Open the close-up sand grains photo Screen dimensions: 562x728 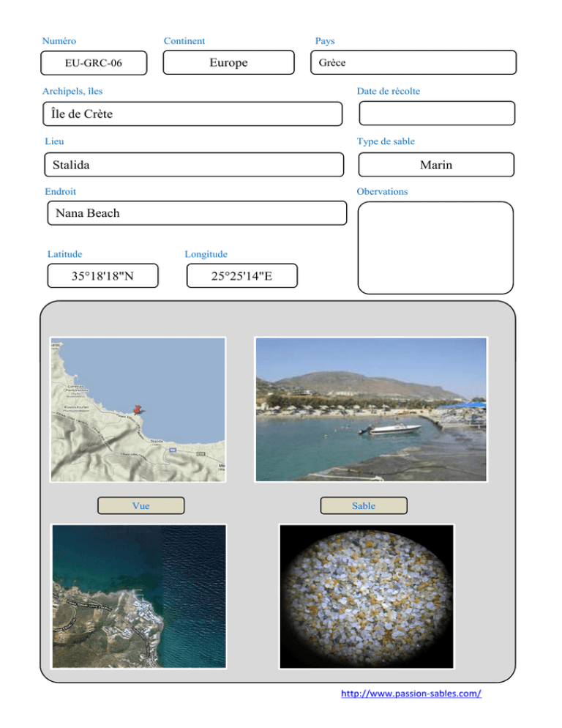click(367, 595)
